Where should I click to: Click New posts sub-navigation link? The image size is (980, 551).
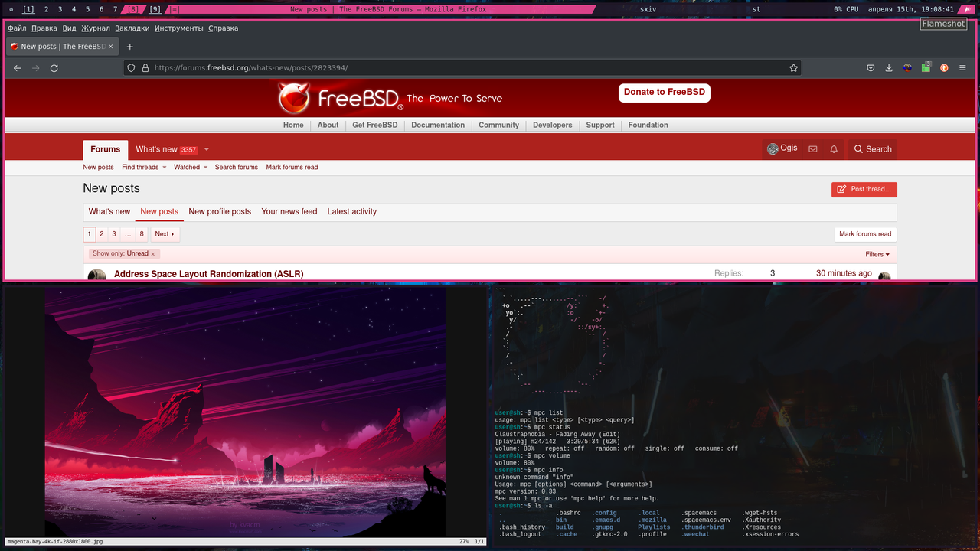[98, 168]
